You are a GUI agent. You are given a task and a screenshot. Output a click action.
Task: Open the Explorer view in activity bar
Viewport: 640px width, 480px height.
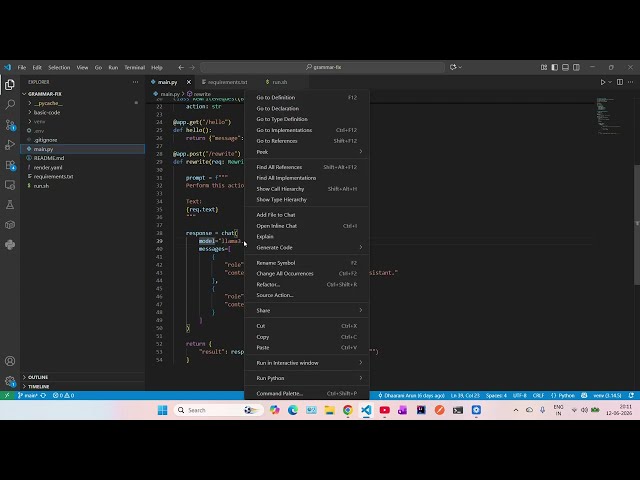point(10,84)
